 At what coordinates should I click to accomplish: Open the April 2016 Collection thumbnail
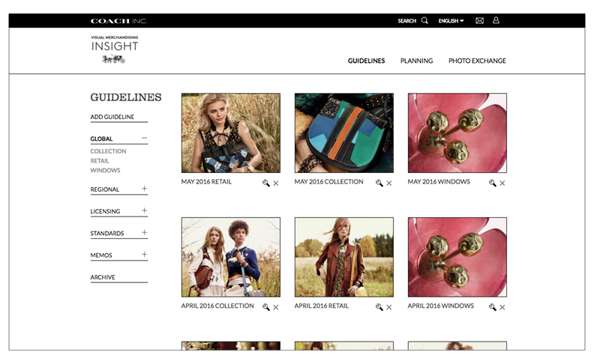231,258
